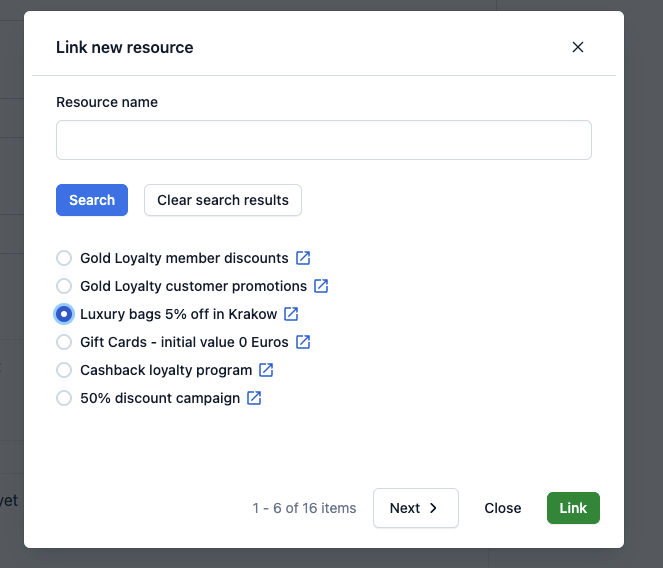Select 50% discount campaign radio button

pyautogui.click(x=64, y=398)
